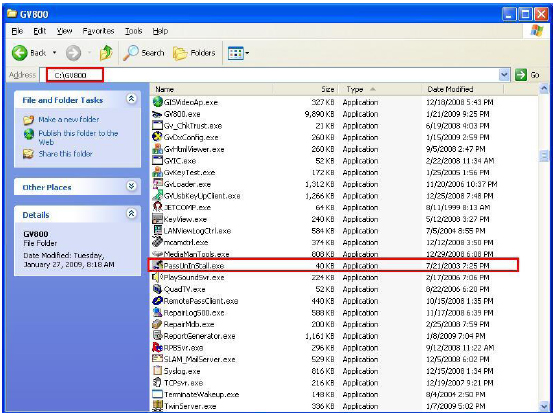Image resolution: width=556 pixels, height=413 pixels.
Task: Select the TerminateWakeup.exe file name
Action: (x=201, y=394)
